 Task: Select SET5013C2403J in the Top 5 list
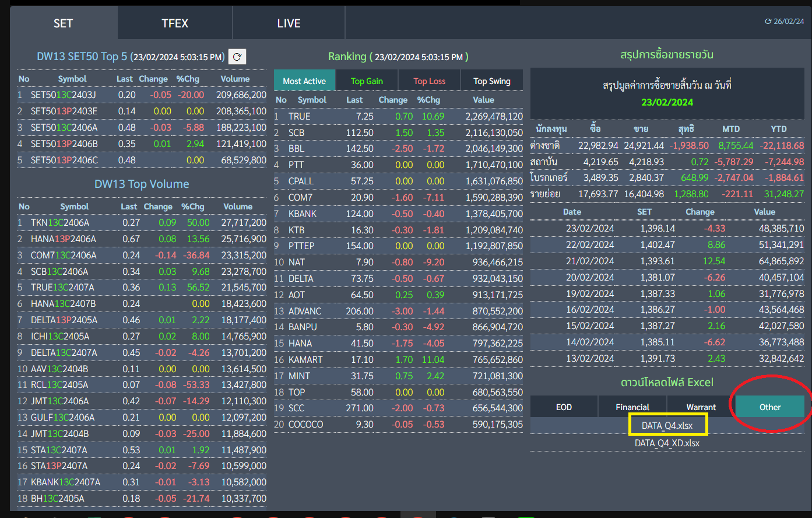pyautogui.click(x=64, y=95)
